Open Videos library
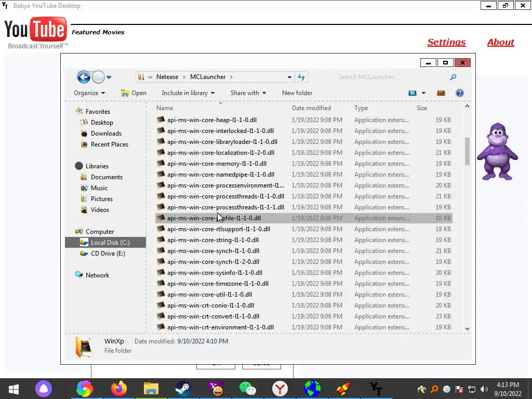The width and height of the screenshot is (532, 399). point(100,210)
